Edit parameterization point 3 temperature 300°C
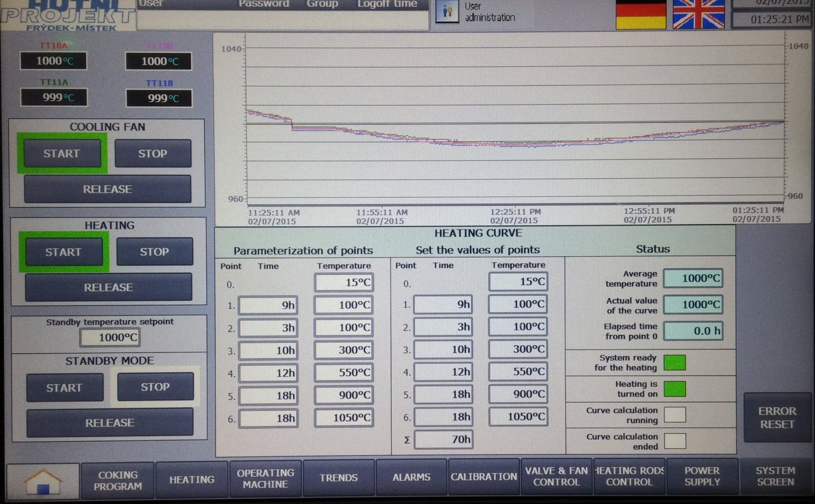This screenshot has width=815, height=504. (x=344, y=350)
